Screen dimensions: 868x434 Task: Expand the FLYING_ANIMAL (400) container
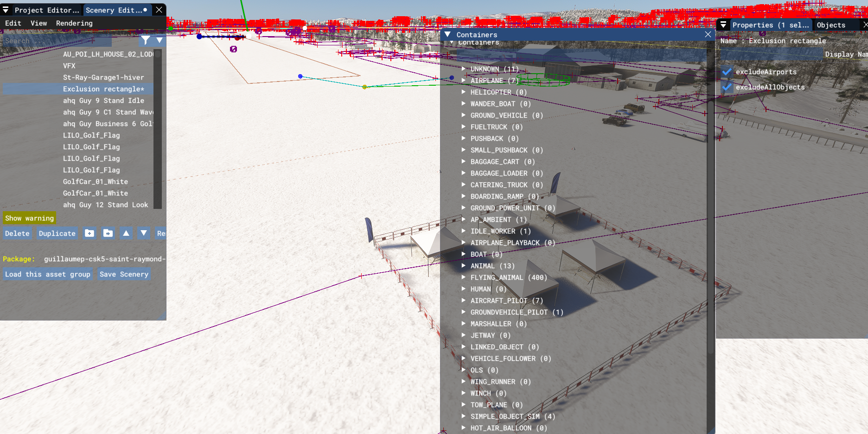pos(464,277)
